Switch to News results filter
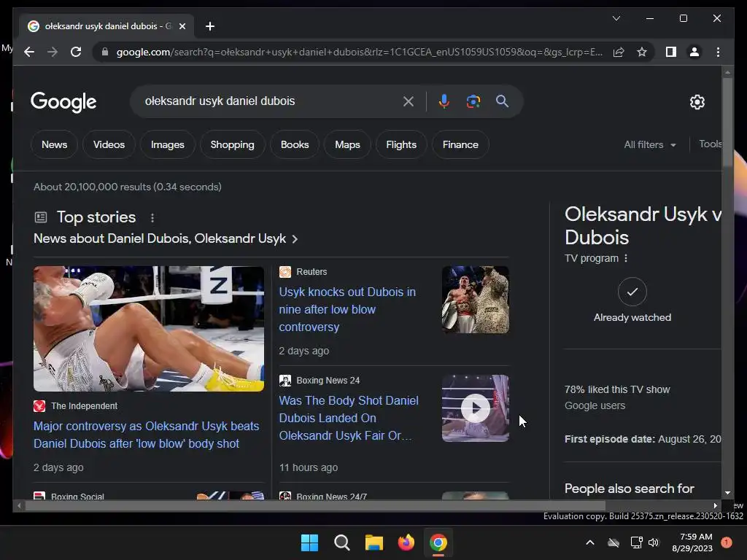 pyautogui.click(x=54, y=145)
